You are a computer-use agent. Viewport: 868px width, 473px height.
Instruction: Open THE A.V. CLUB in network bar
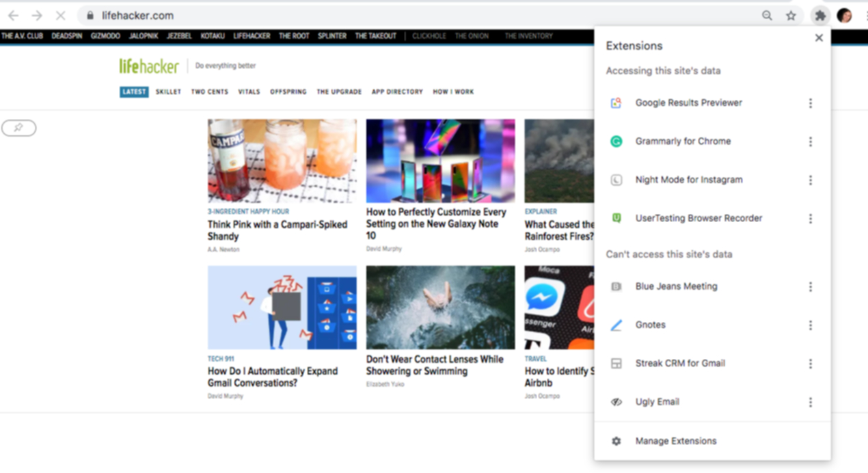pos(22,36)
